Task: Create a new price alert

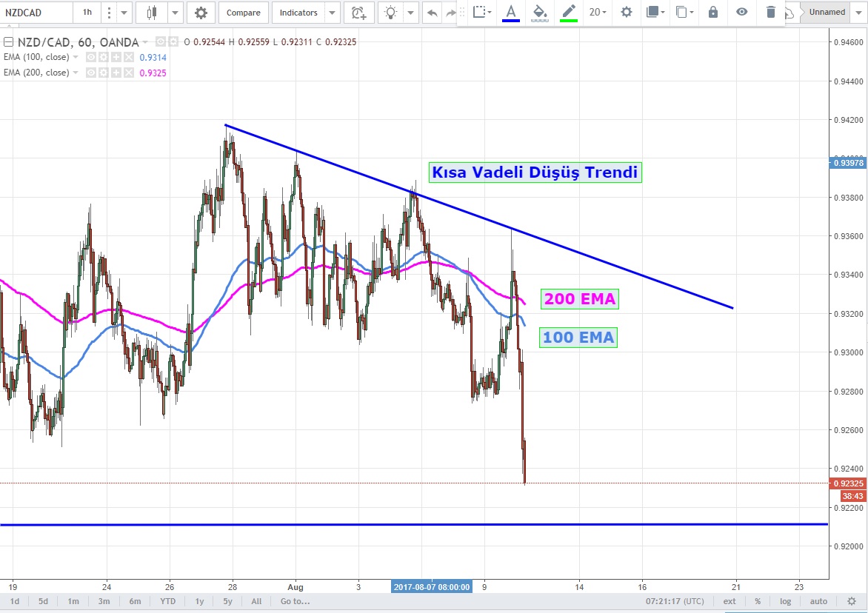Action: [x=358, y=13]
